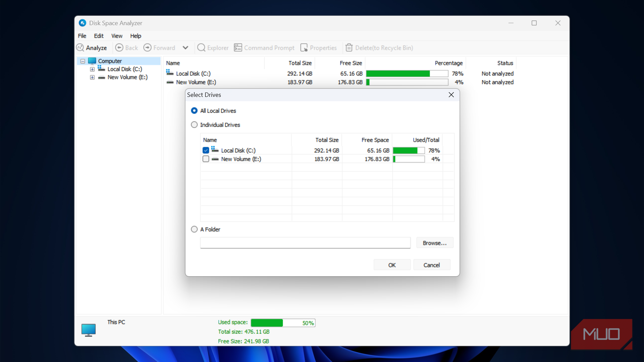Click the Delete to Recycle Bin icon
644x362 pixels.
[x=349, y=48]
